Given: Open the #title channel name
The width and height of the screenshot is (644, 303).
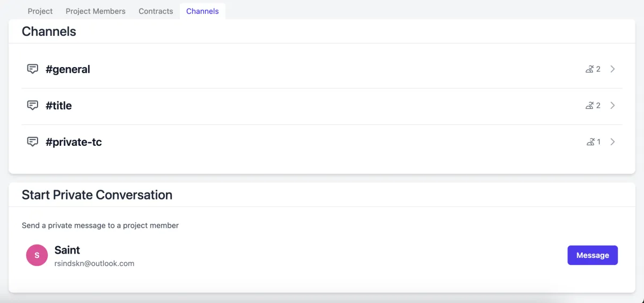Looking at the screenshot, I should pos(58,106).
